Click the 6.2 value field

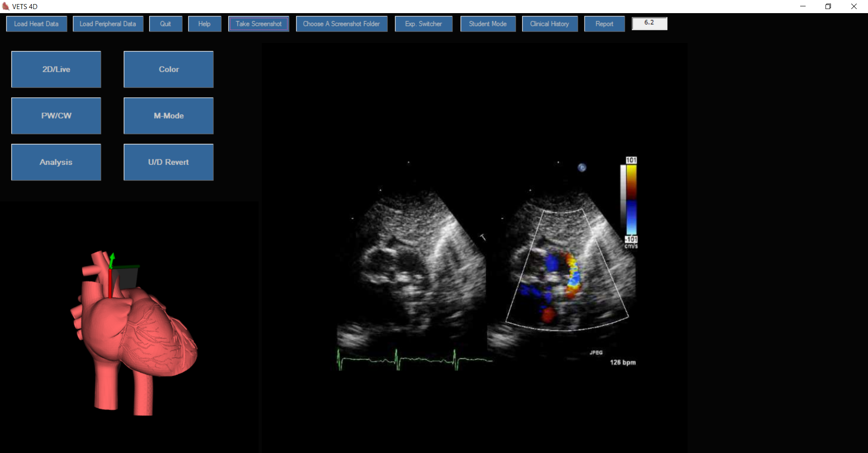point(649,23)
